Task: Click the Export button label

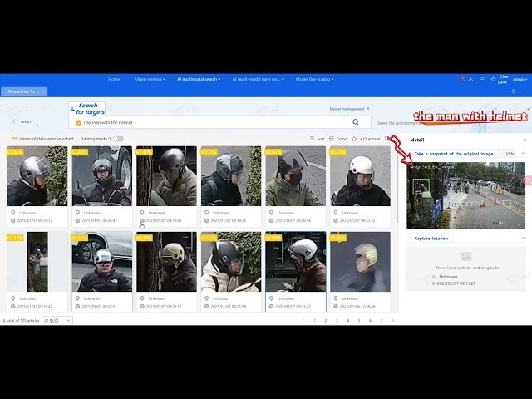Action: [342, 139]
